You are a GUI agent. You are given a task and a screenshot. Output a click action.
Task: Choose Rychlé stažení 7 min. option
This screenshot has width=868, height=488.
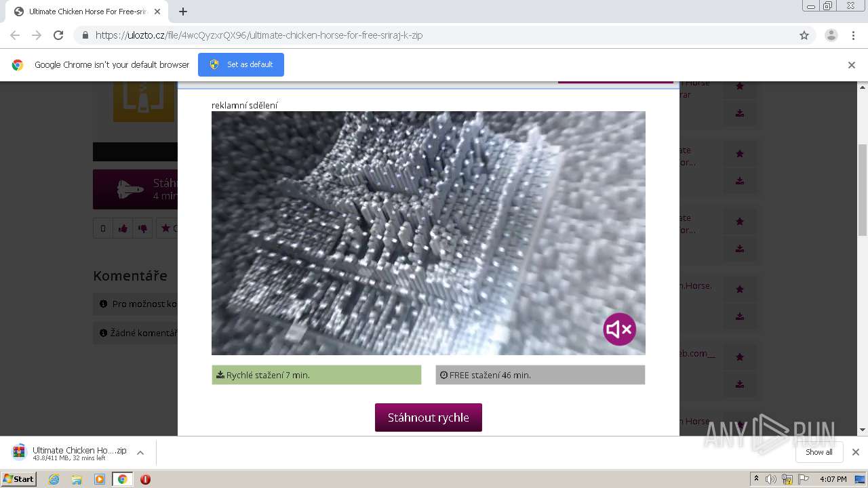tap(317, 375)
